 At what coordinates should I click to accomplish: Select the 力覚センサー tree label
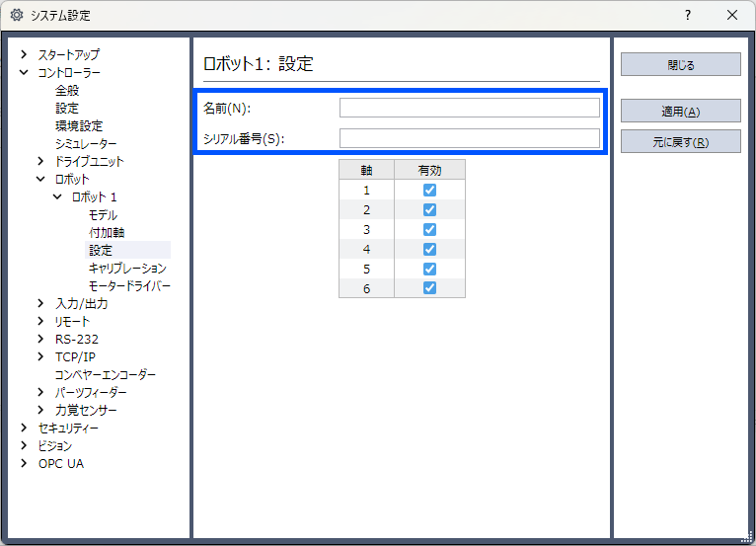[x=86, y=410]
